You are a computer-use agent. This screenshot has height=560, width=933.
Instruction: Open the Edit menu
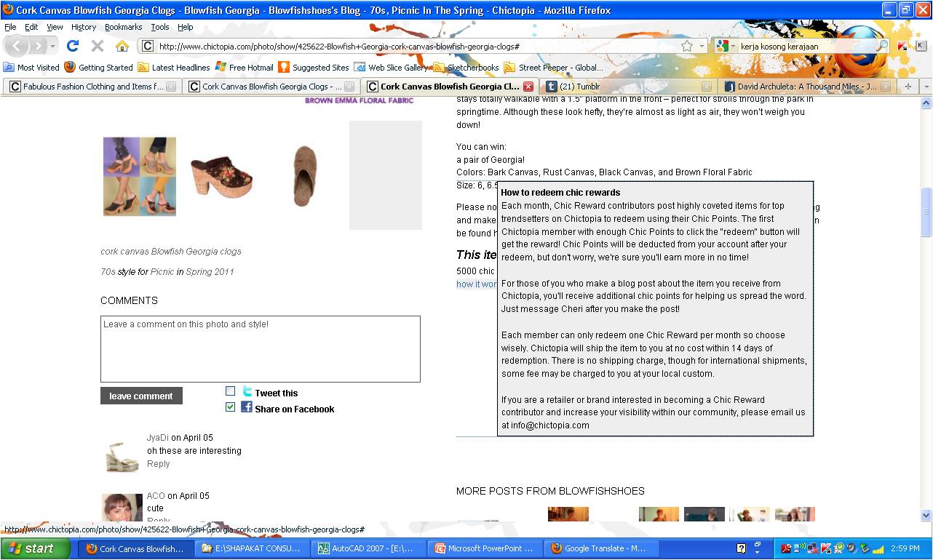[31, 27]
